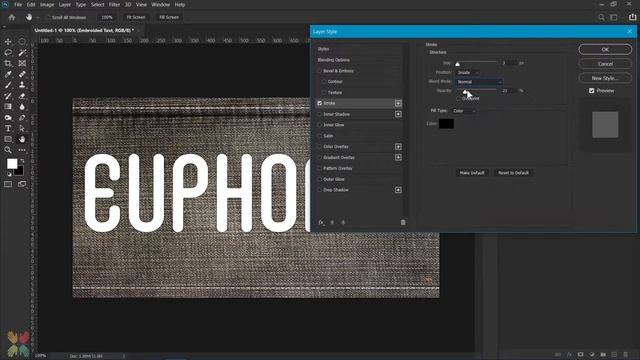Delete effect using Layer Style trash icon
640x360 pixels.
[403, 222]
